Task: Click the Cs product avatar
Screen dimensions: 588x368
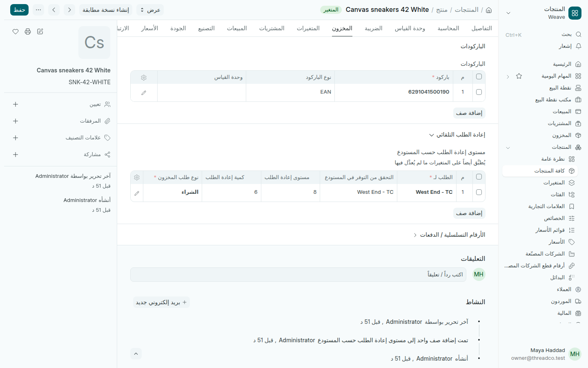Action: (94, 43)
